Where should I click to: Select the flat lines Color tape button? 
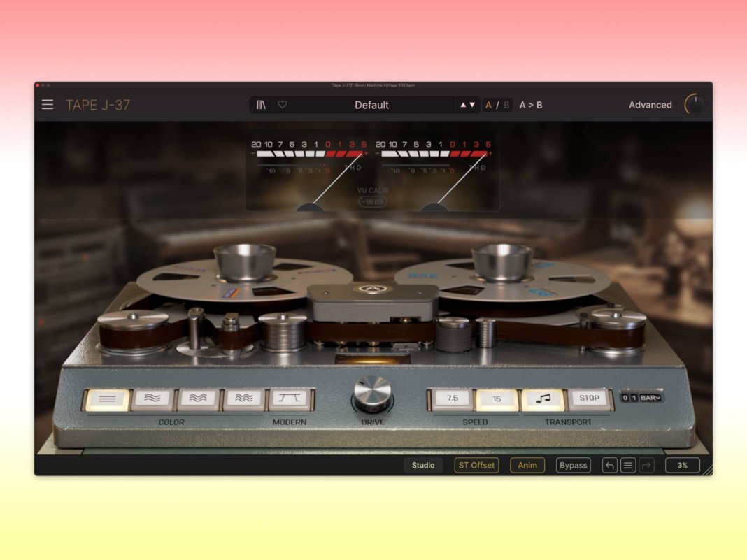pyautogui.click(x=107, y=399)
